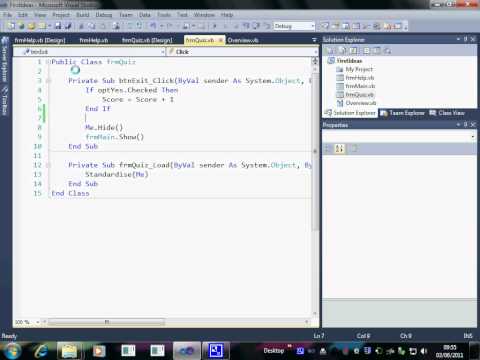
Task: Open the Windows Start orb
Action: [12, 351]
